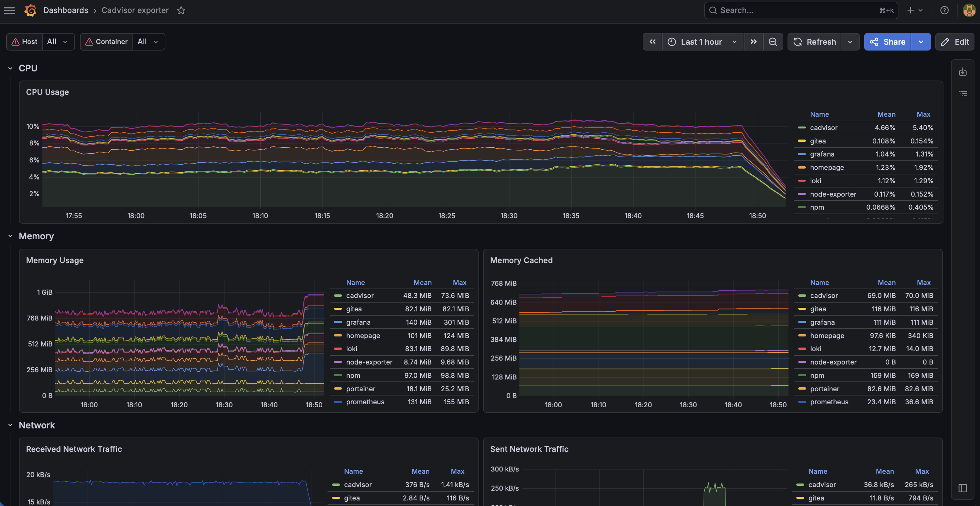Toggle cadvisor series in Sent Network legend

(822, 485)
